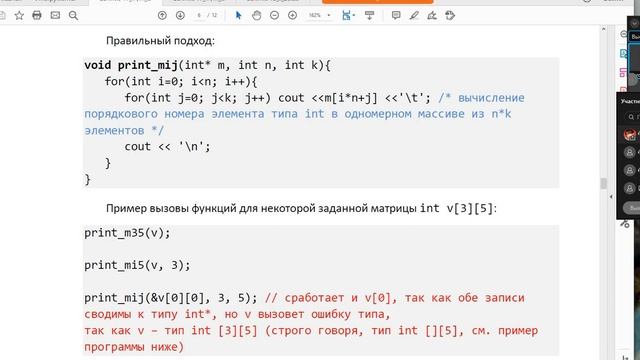Zoom out with the minus button

(x=274, y=16)
